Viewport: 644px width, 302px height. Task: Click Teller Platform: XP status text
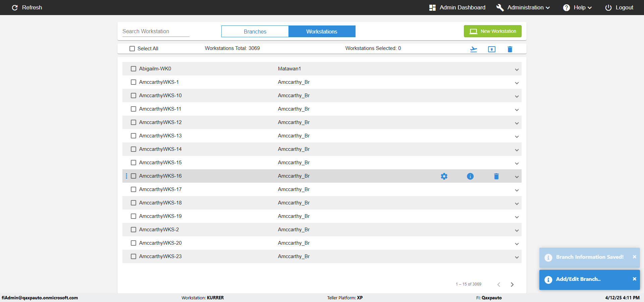click(345, 298)
